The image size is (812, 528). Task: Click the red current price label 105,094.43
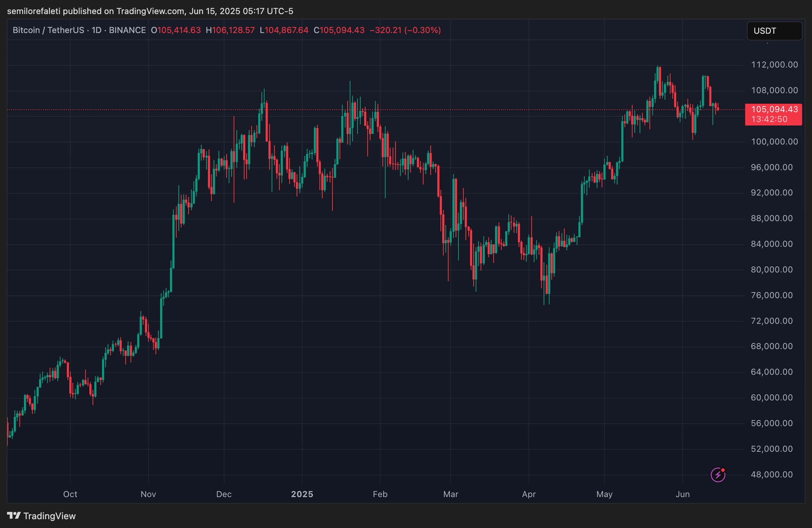(774, 109)
